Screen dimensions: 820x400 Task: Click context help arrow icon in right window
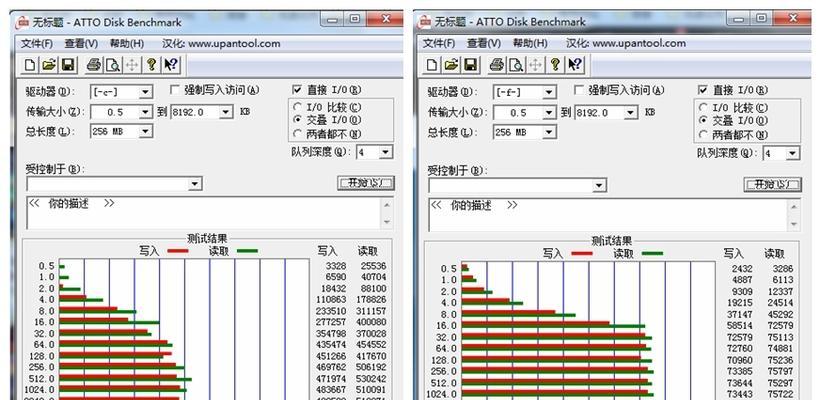(574, 65)
